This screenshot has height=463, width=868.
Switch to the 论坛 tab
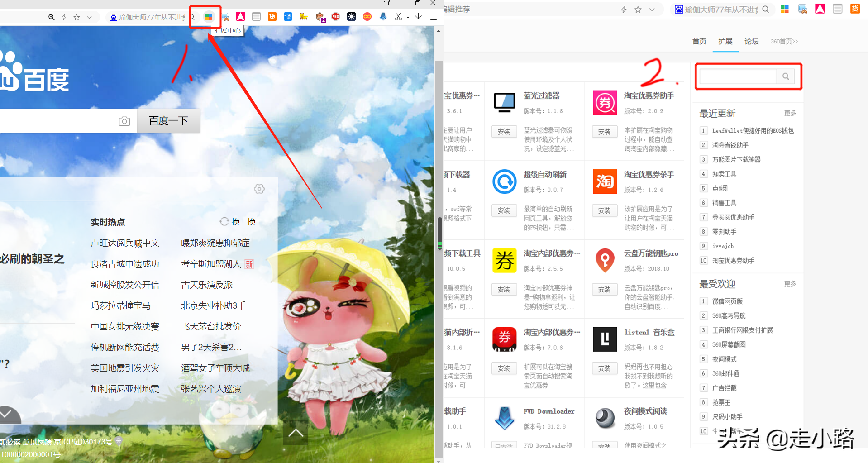(752, 41)
